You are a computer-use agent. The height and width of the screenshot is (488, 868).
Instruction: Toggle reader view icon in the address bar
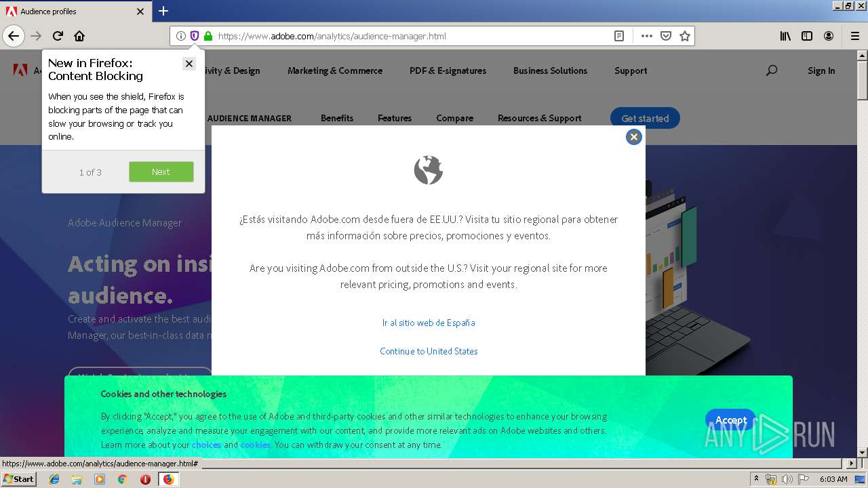[619, 36]
